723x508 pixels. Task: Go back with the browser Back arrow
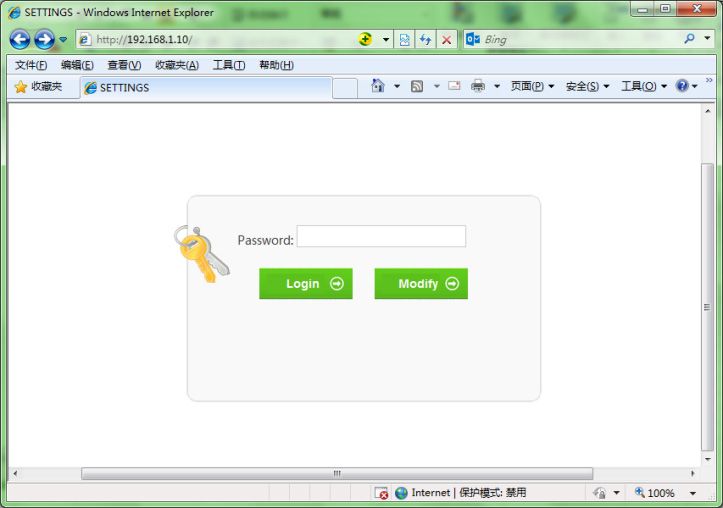tap(20, 40)
